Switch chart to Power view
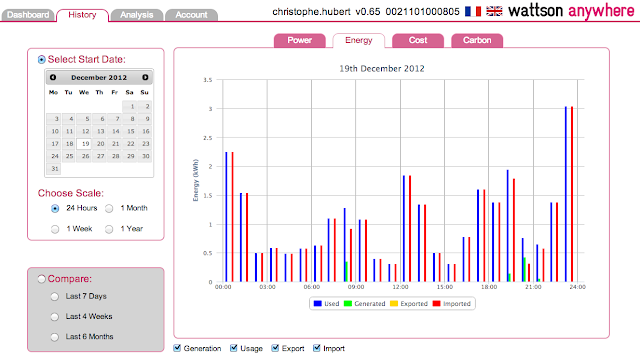The height and width of the screenshot is (360, 640). coord(300,40)
